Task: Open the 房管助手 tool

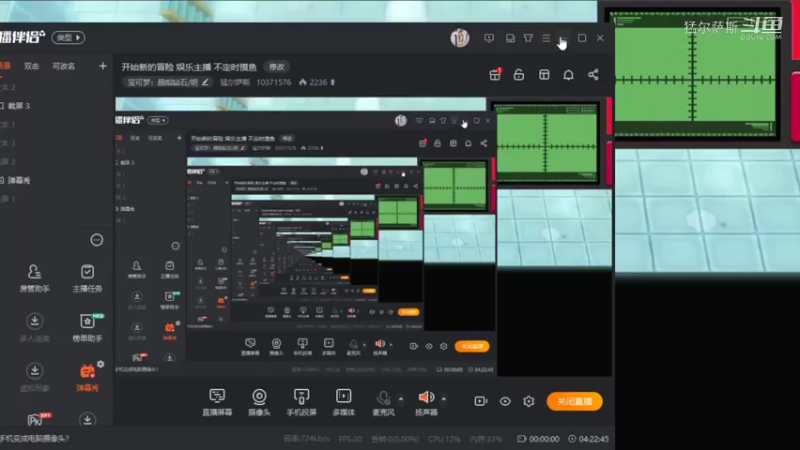Action: coord(35,279)
